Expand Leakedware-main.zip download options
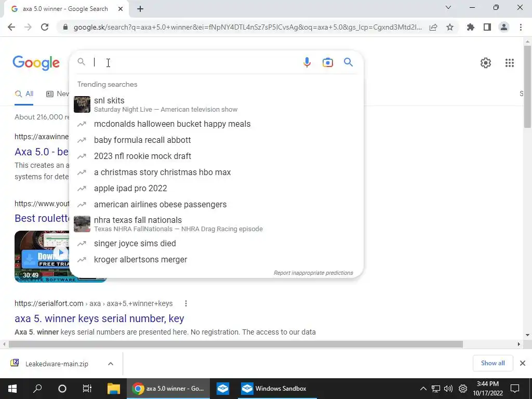 click(111, 364)
